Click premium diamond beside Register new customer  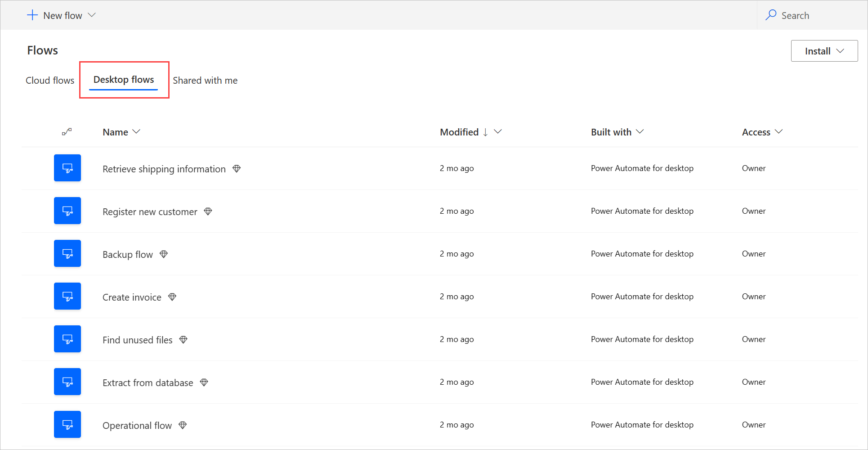(208, 211)
